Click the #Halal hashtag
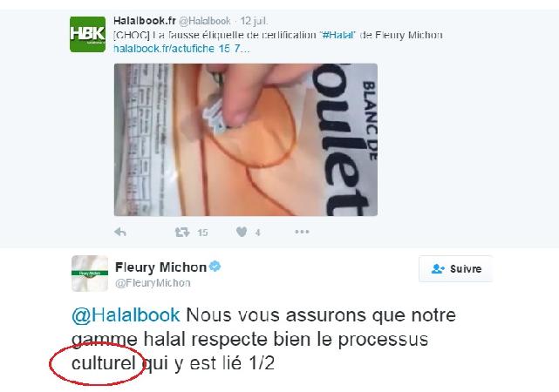Screen dimensions: 559x392 pos(338,35)
